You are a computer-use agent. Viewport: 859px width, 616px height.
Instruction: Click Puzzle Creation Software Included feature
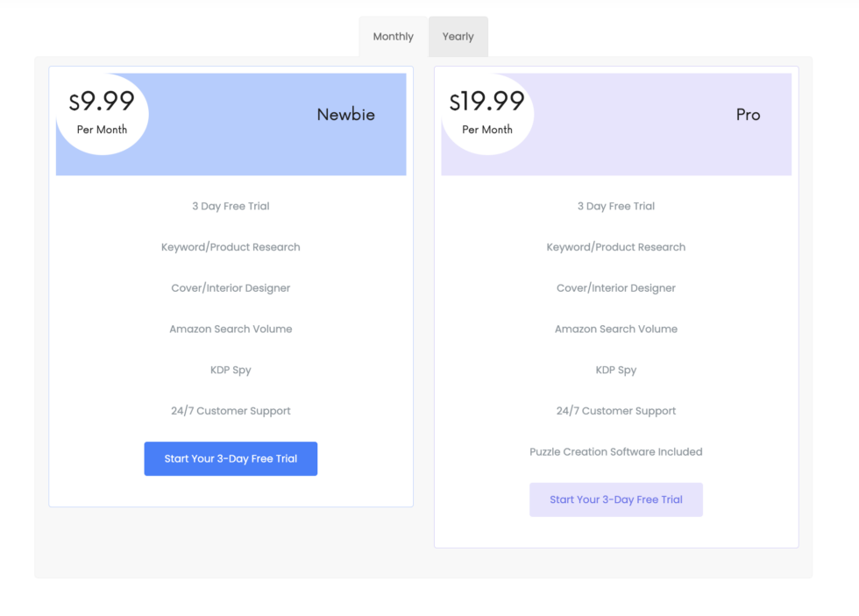[615, 452]
